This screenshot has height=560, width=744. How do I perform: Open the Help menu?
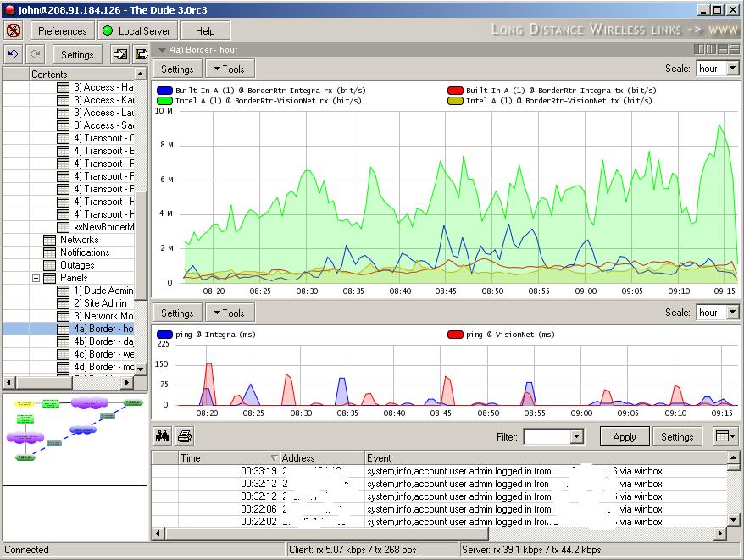[x=205, y=31]
